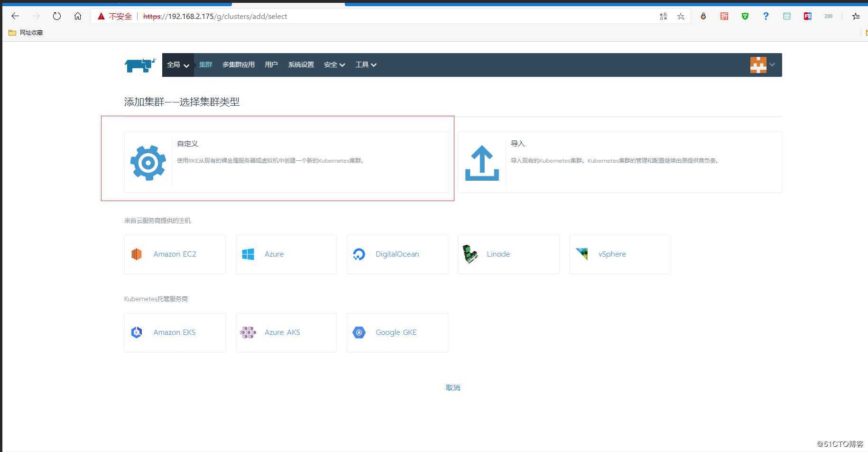Open browser home page icon
The image size is (868, 452).
pyautogui.click(x=78, y=16)
